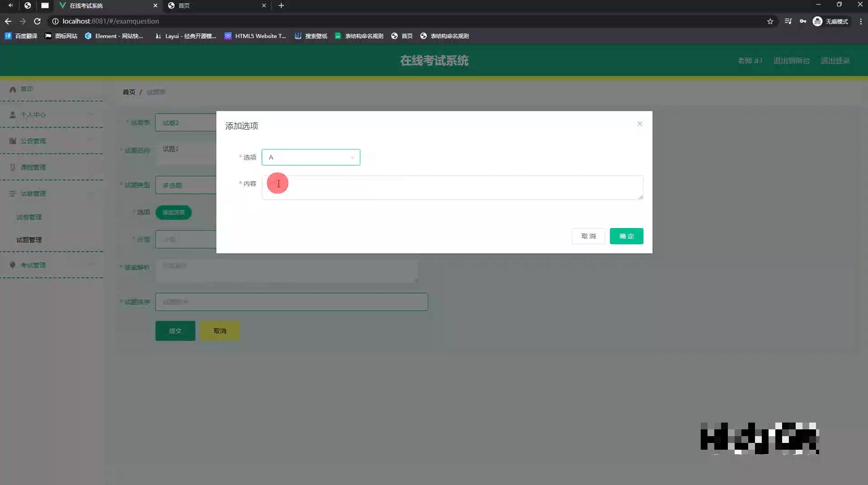Select the 公告管理 announcement icon
The height and width of the screenshot is (485, 868).
[12, 141]
